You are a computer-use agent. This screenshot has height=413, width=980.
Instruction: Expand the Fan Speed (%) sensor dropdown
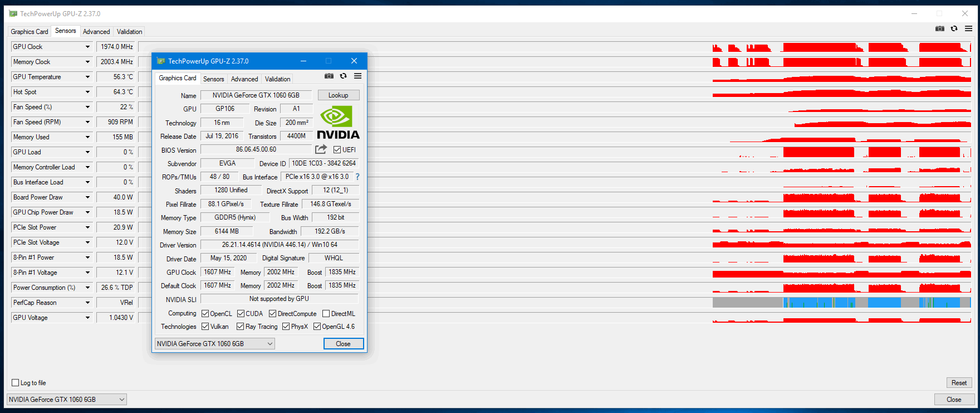click(87, 107)
